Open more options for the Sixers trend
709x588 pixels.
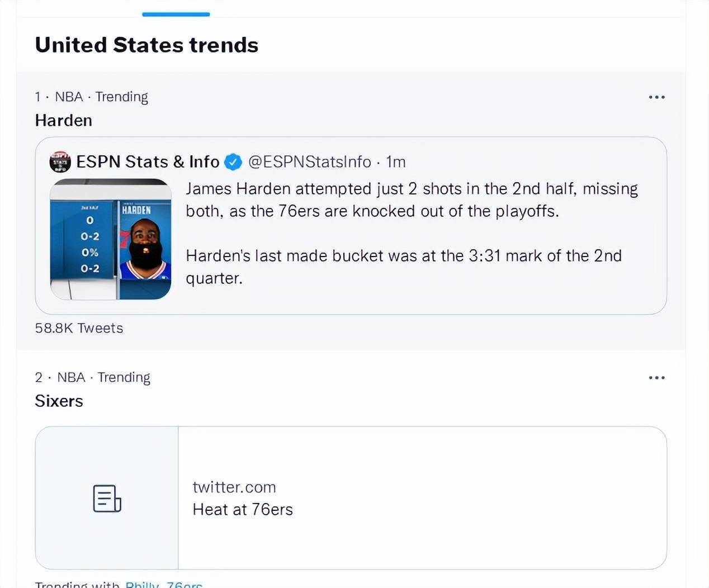[x=656, y=378]
